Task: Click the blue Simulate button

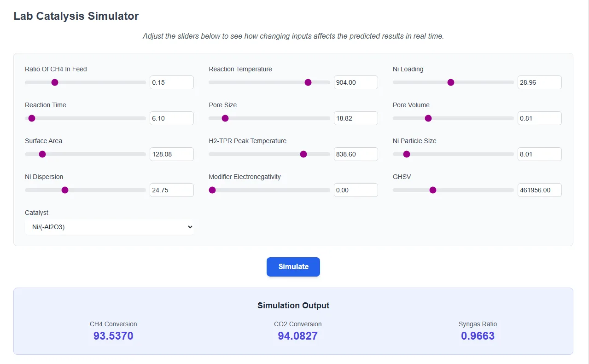Action: coord(293,267)
